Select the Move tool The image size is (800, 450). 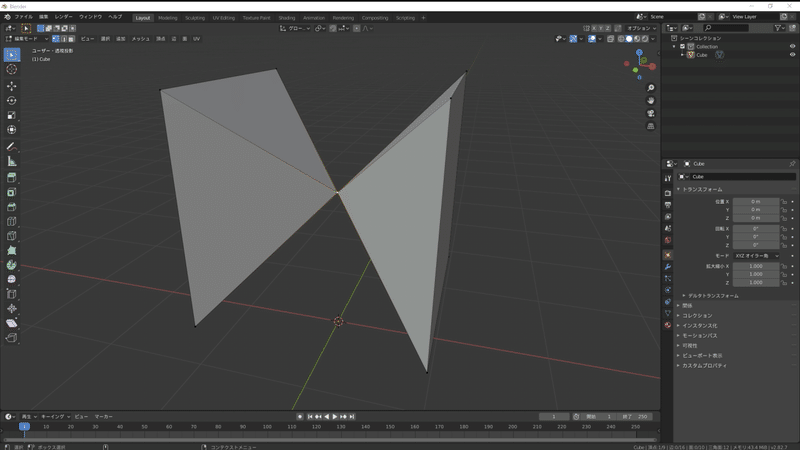(12, 86)
